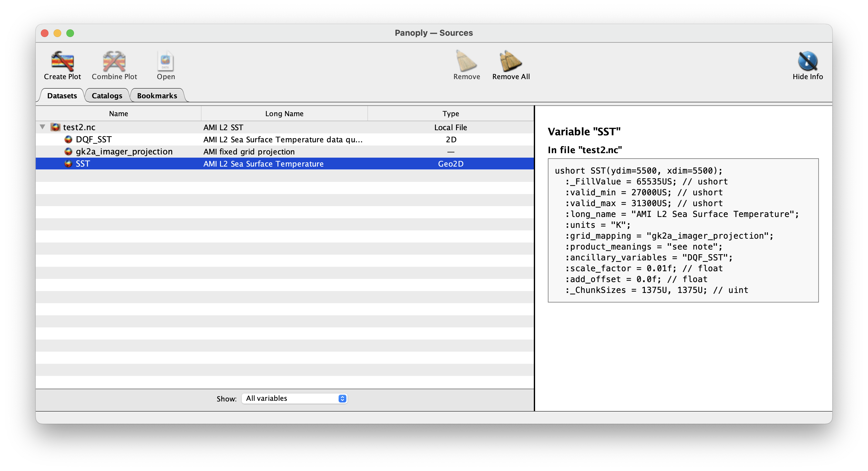
Task: Open a dataset with the Open icon
Action: pyautogui.click(x=166, y=61)
